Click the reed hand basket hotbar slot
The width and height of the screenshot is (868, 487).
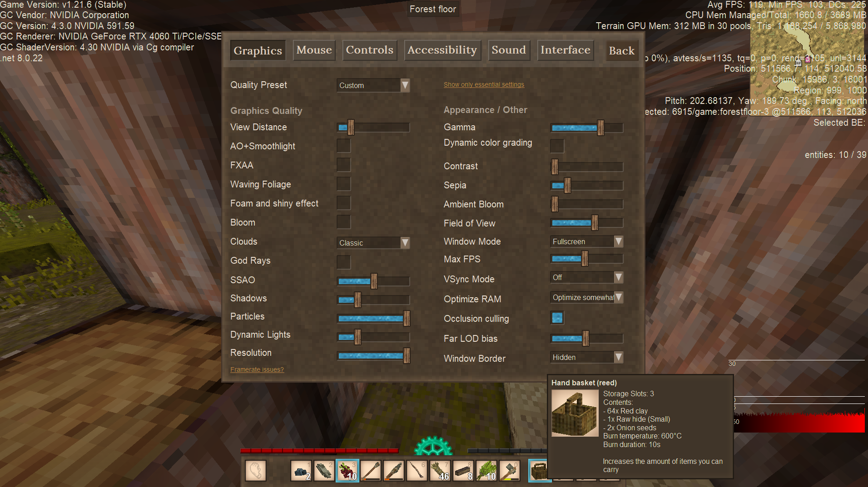pyautogui.click(x=539, y=471)
